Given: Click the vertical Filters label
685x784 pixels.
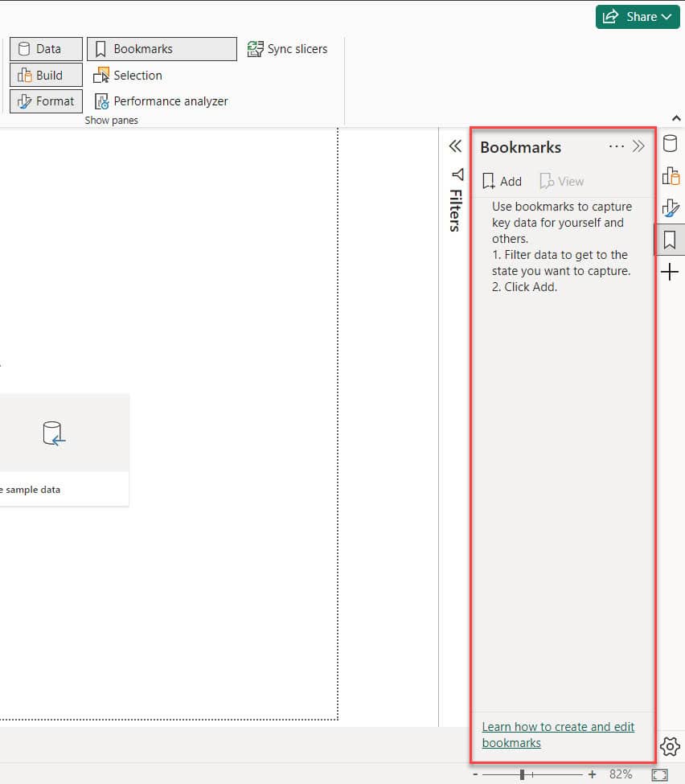Looking at the screenshot, I should pyautogui.click(x=455, y=211).
